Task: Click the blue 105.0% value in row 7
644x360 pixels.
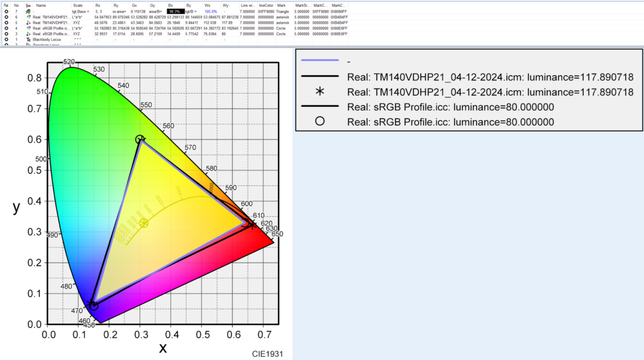Action: pos(211,11)
